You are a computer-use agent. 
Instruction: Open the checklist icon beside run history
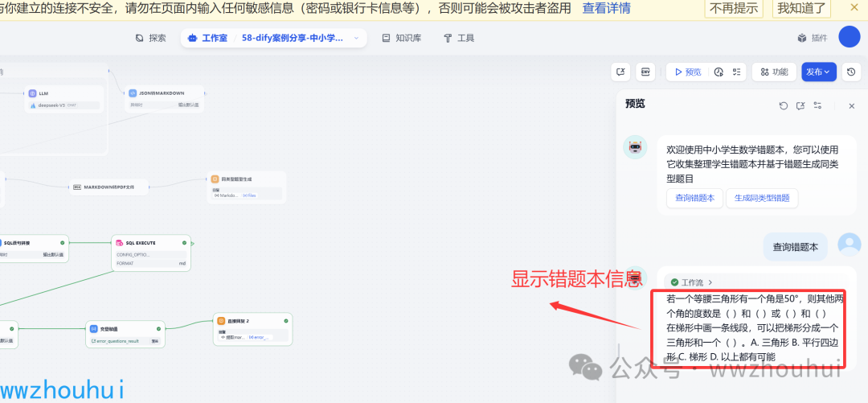736,72
